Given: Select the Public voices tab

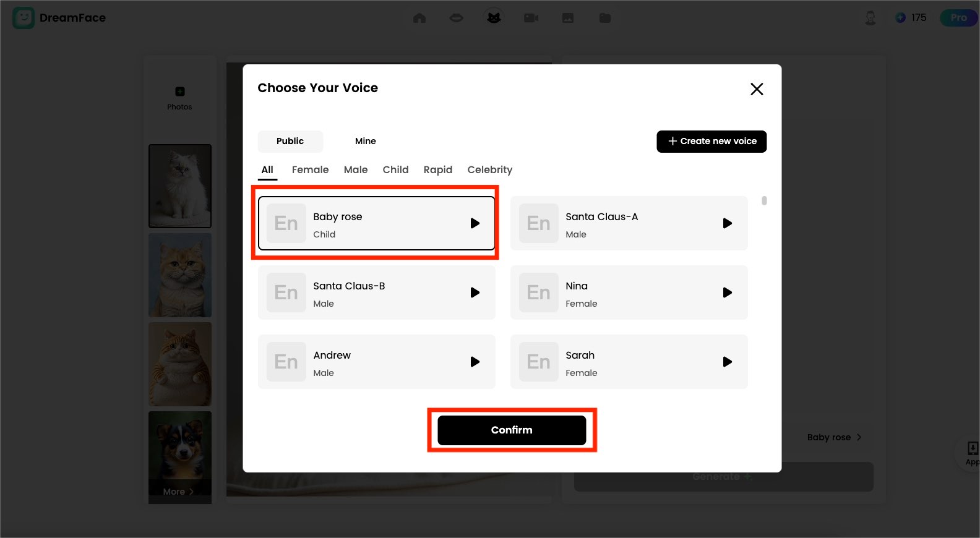Looking at the screenshot, I should pos(290,141).
